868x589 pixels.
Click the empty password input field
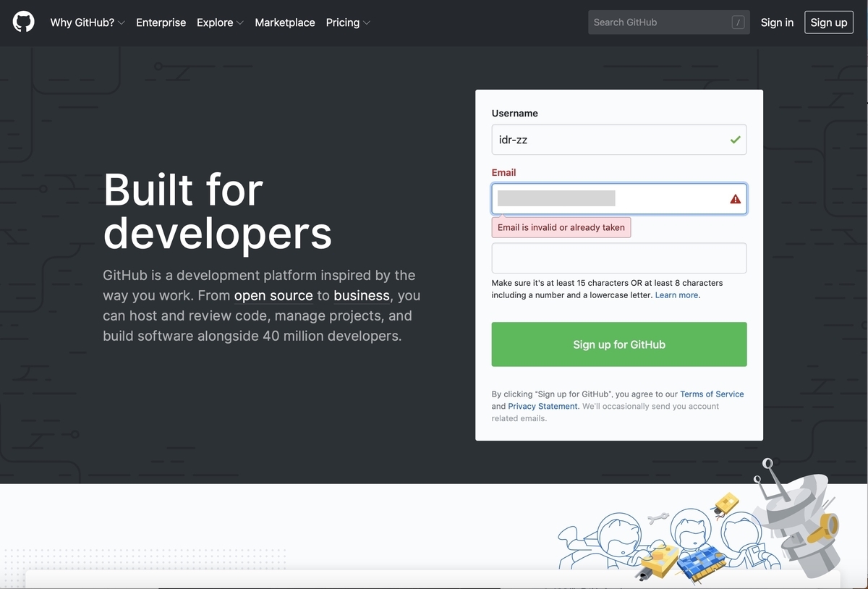[619, 258]
